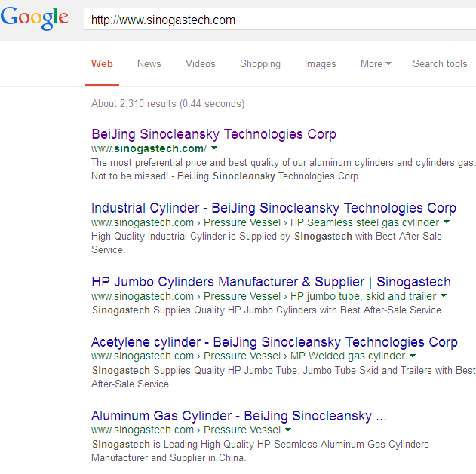This screenshot has width=476, height=474.
Task: Switch to the News tab
Action: point(149,64)
